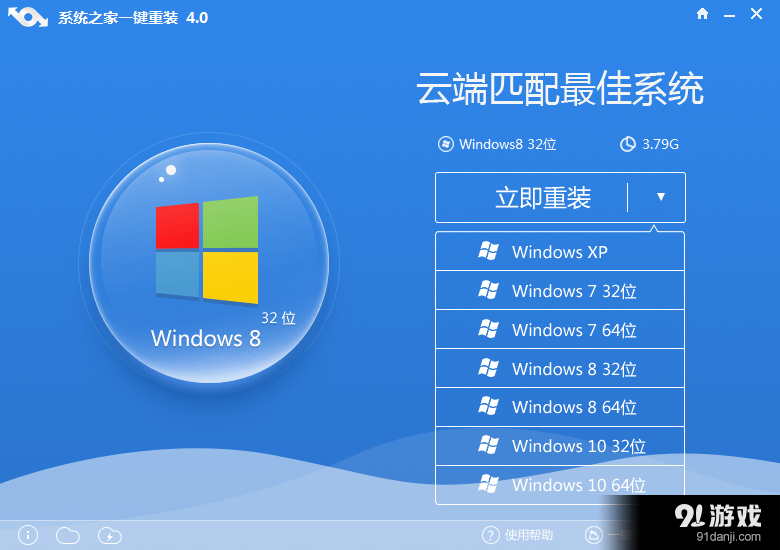Choose Windows 8 64位 system
Viewport: 780px width, 550px height.
(x=559, y=407)
